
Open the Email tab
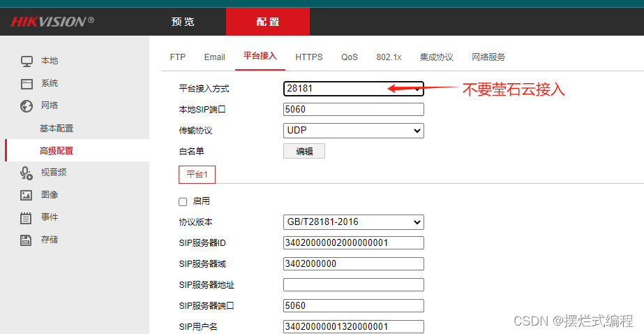[x=214, y=57]
